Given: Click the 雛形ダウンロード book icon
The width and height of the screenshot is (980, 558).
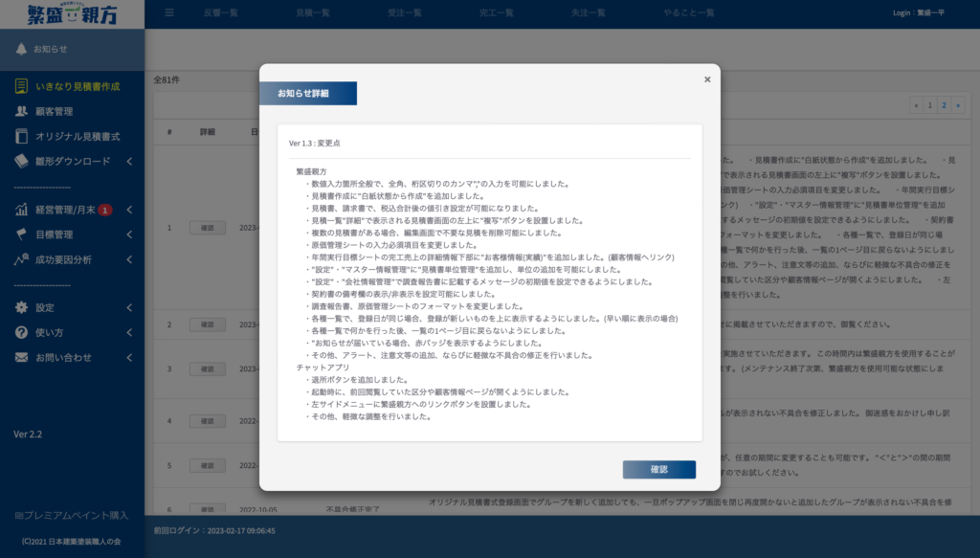Looking at the screenshot, I should (21, 161).
